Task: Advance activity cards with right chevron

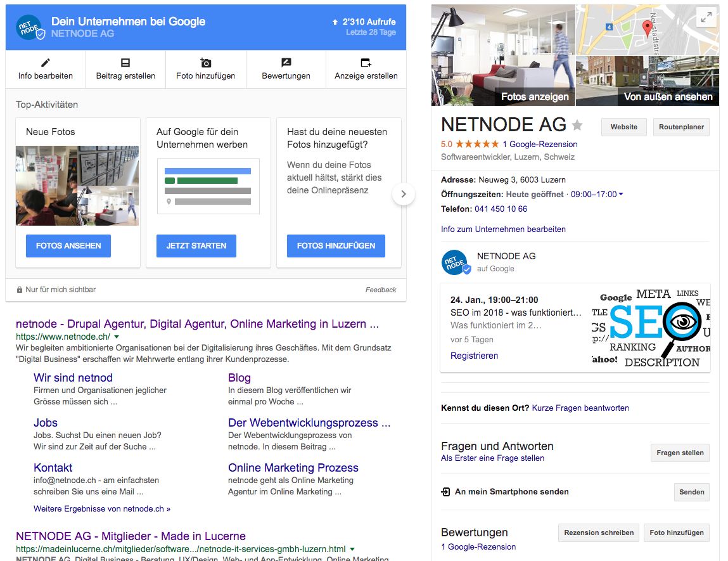Action: click(404, 194)
